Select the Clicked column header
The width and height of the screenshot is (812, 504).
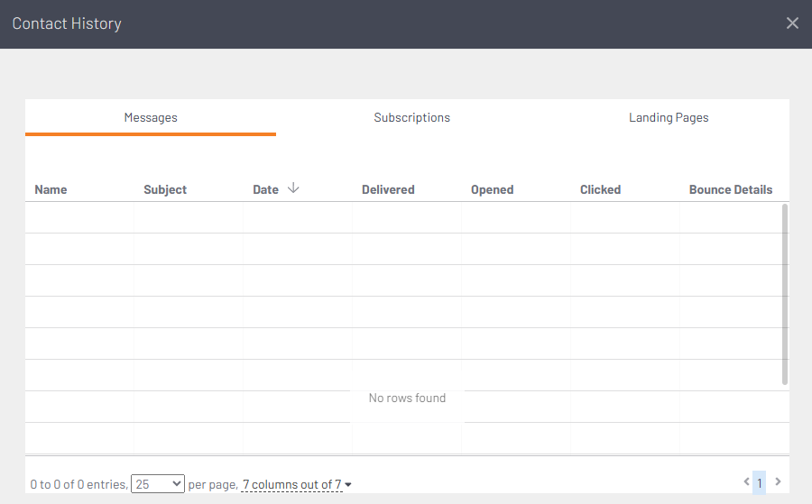[600, 189]
